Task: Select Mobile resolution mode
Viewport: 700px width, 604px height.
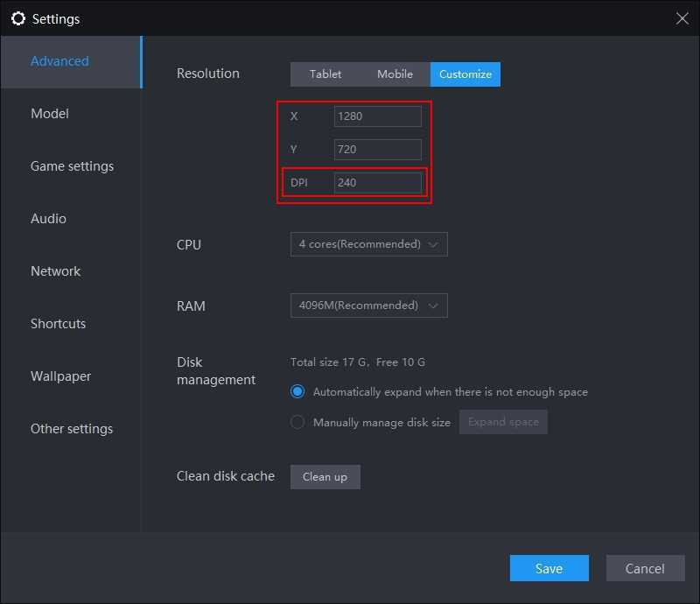Action: pyautogui.click(x=395, y=74)
